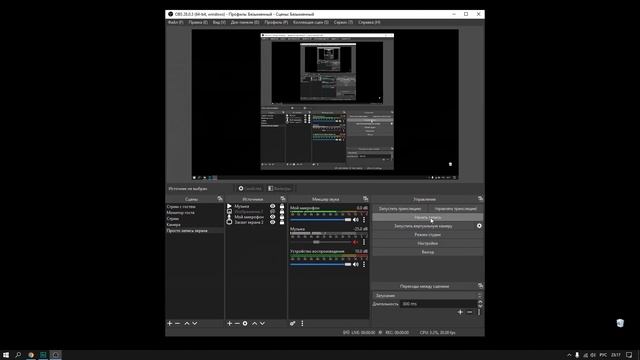Screen dimensions: 640x360
Task: Pop out the Сцены dock panel icon
Action: click(220, 199)
